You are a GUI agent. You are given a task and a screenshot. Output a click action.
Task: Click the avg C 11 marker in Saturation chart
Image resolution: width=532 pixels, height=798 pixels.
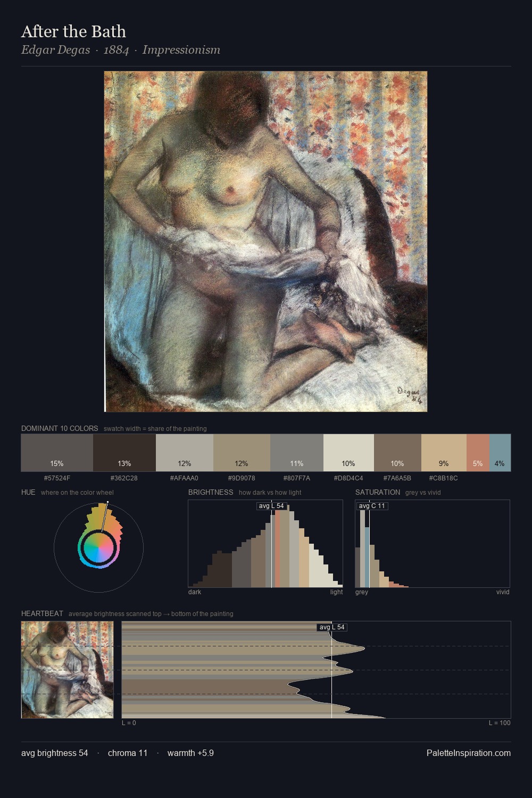tap(372, 506)
